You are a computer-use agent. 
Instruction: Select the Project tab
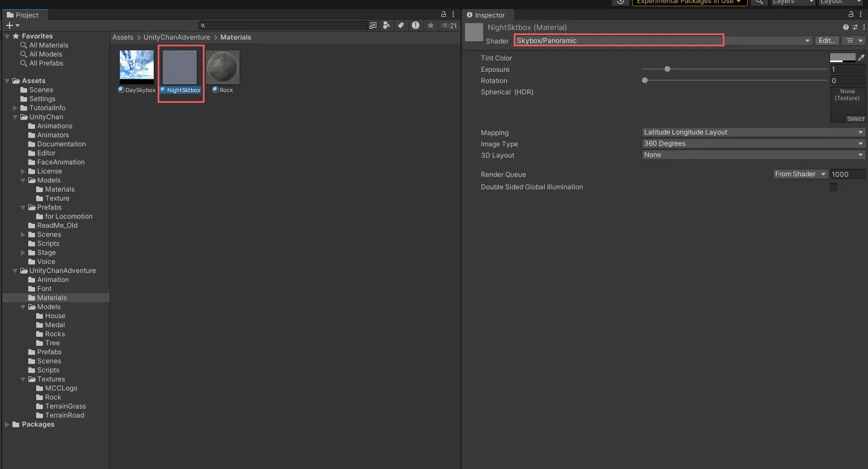23,15
